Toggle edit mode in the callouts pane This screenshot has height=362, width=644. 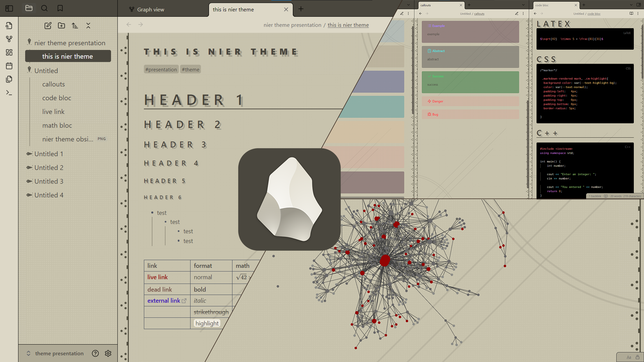[517, 14]
